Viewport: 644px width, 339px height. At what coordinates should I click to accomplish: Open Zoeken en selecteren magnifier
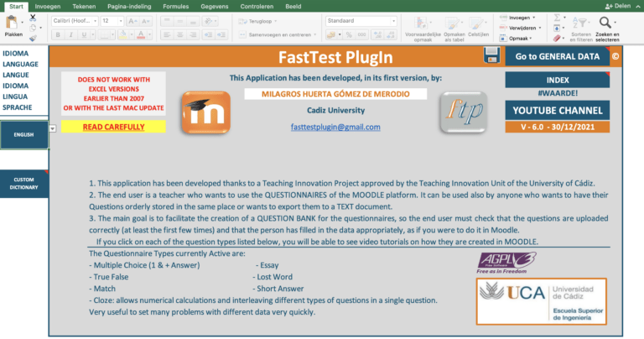click(x=607, y=29)
